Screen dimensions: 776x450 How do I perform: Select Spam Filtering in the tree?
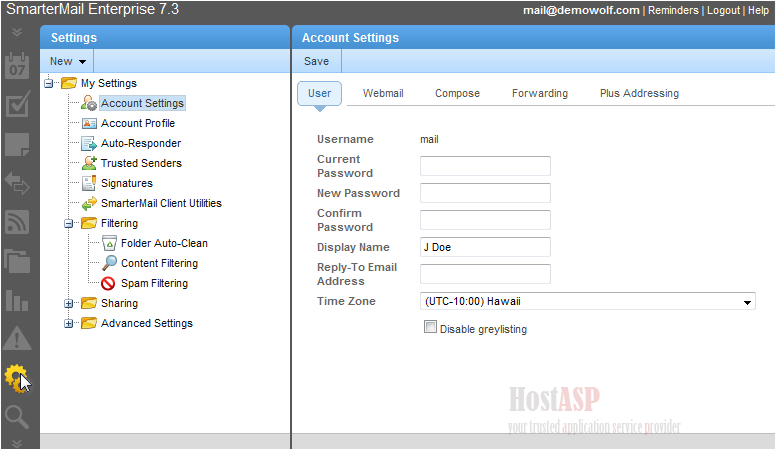(x=154, y=283)
